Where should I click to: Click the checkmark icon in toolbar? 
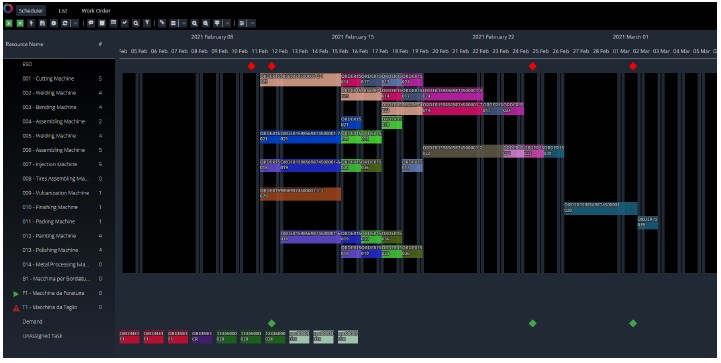coord(125,23)
